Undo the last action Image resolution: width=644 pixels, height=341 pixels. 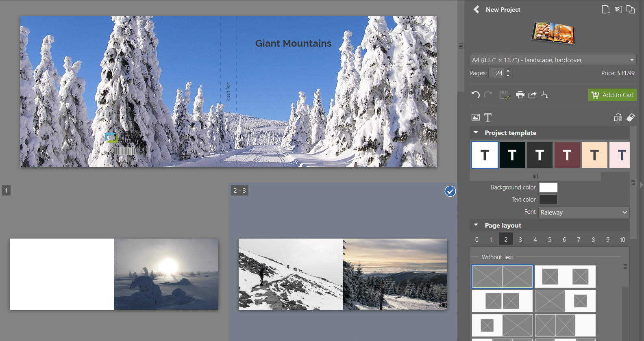tap(475, 95)
